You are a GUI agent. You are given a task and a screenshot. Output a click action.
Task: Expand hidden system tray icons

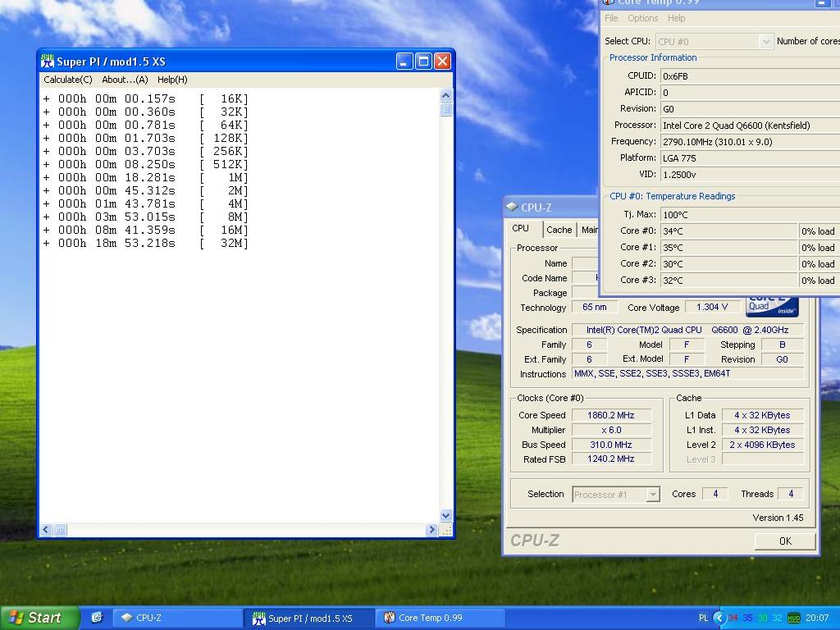coord(719,618)
